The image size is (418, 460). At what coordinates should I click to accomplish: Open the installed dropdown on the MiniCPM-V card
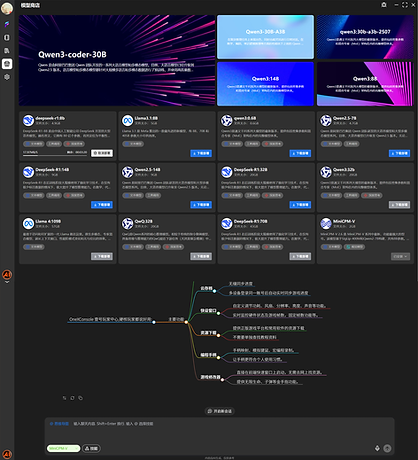(400, 256)
